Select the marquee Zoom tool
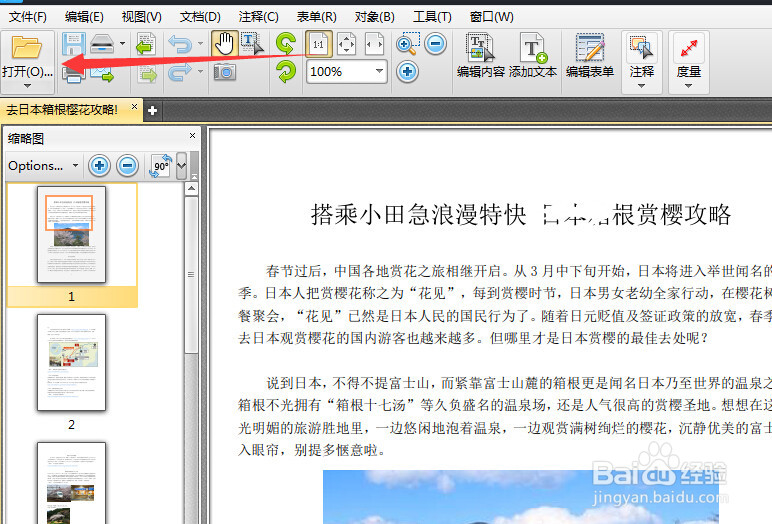The image size is (772, 524). click(x=408, y=44)
